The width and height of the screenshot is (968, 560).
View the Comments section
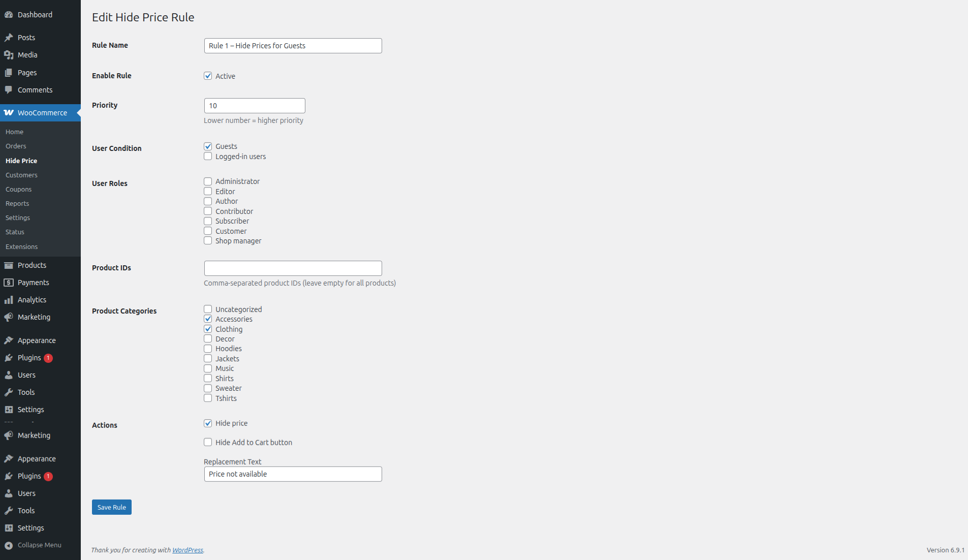pos(35,89)
